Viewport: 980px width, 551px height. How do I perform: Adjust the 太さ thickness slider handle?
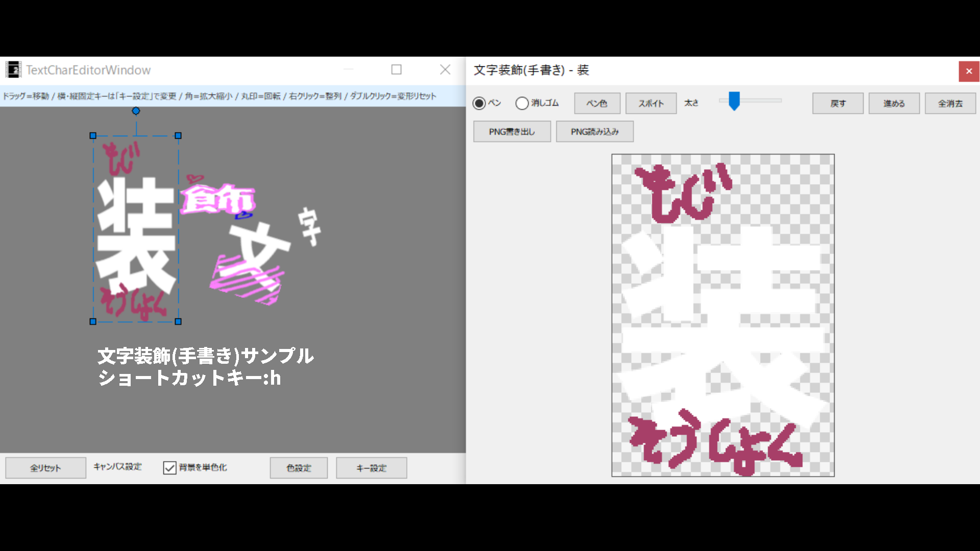point(734,101)
